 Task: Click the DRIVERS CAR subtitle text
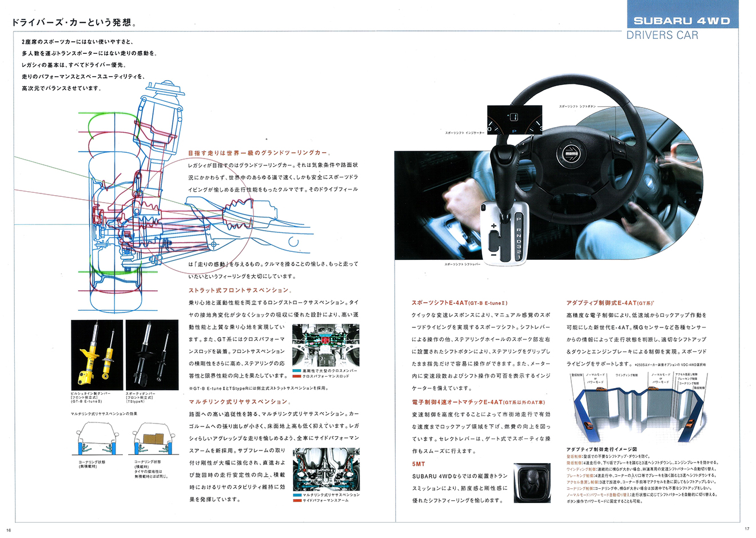[662, 35]
